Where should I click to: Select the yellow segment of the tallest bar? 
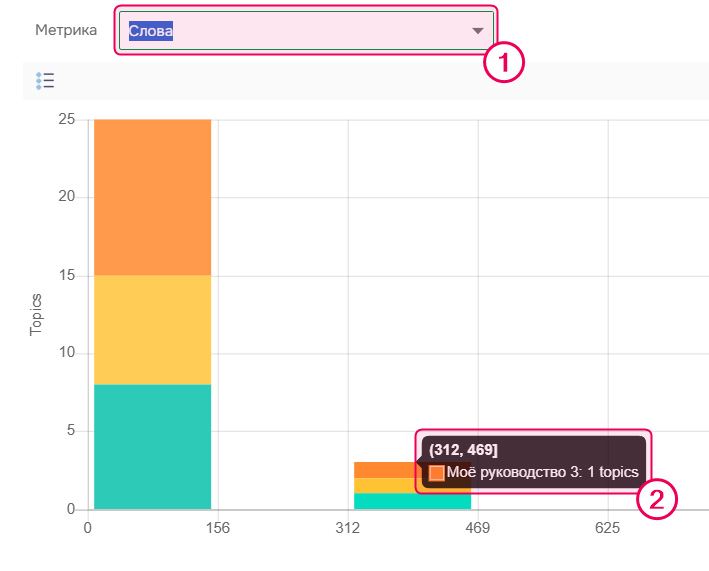coord(152,329)
